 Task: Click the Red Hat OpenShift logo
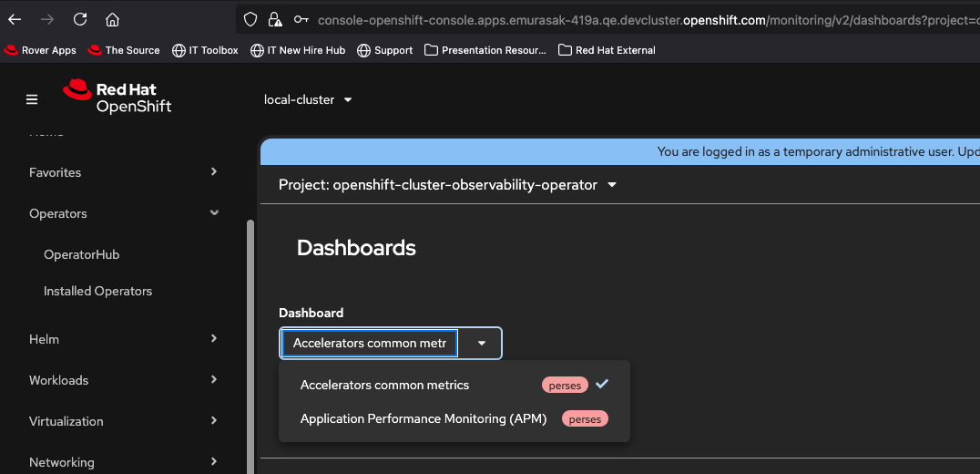point(117,98)
